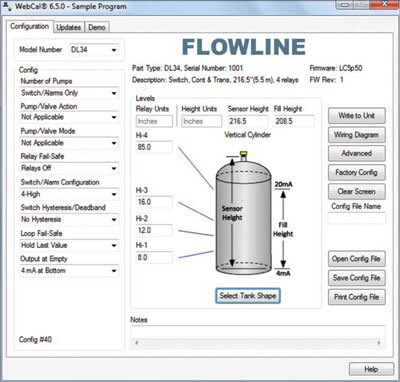Open the Model Number dropdown showing DL34

pyautogui.click(x=94, y=50)
